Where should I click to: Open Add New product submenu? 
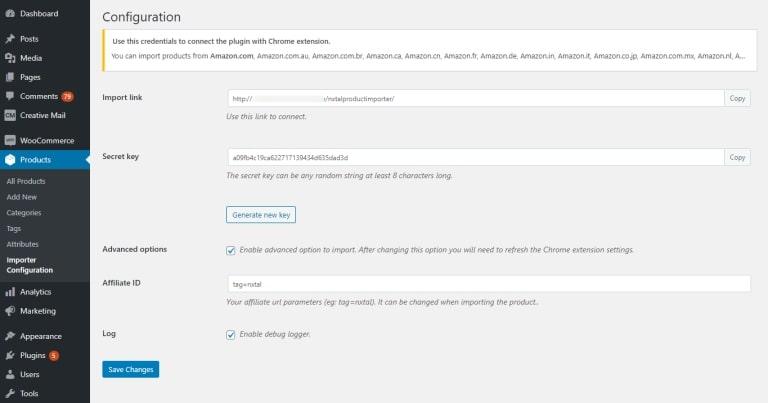[22, 197]
